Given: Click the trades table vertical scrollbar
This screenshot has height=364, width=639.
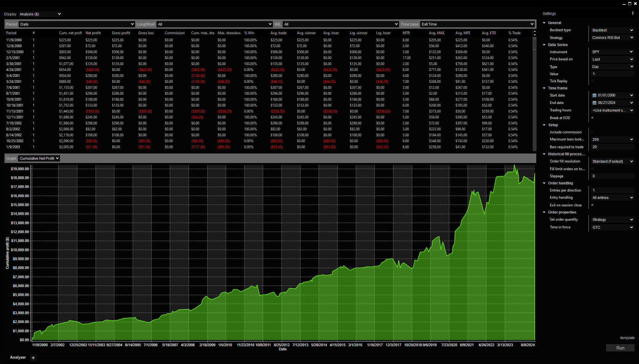Looking at the screenshot, I should tap(534, 94).
